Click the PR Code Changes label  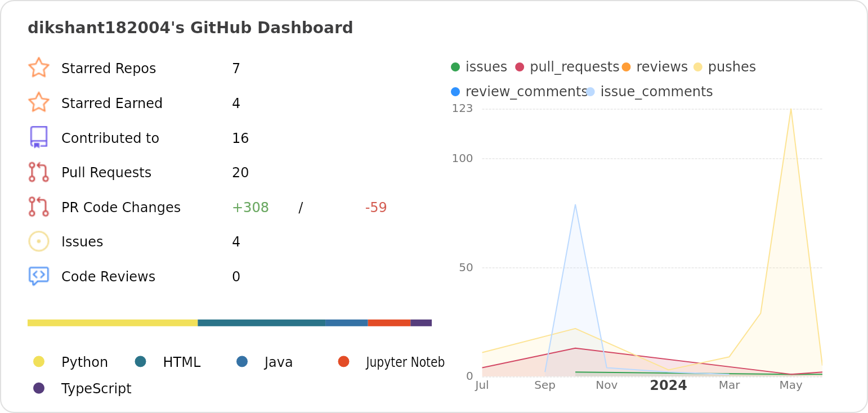click(121, 208)
